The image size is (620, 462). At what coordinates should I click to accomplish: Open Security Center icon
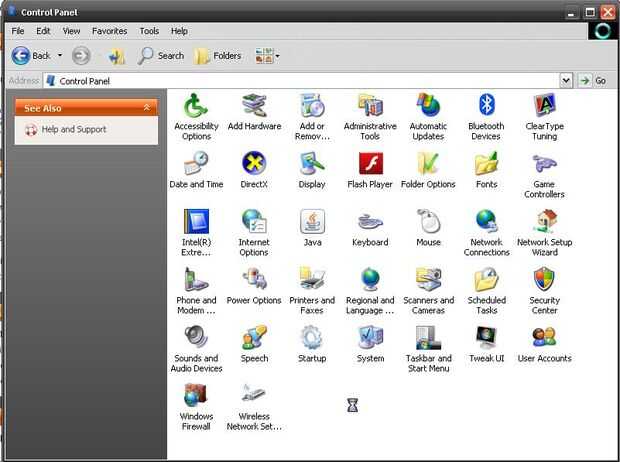click(544, 279)
